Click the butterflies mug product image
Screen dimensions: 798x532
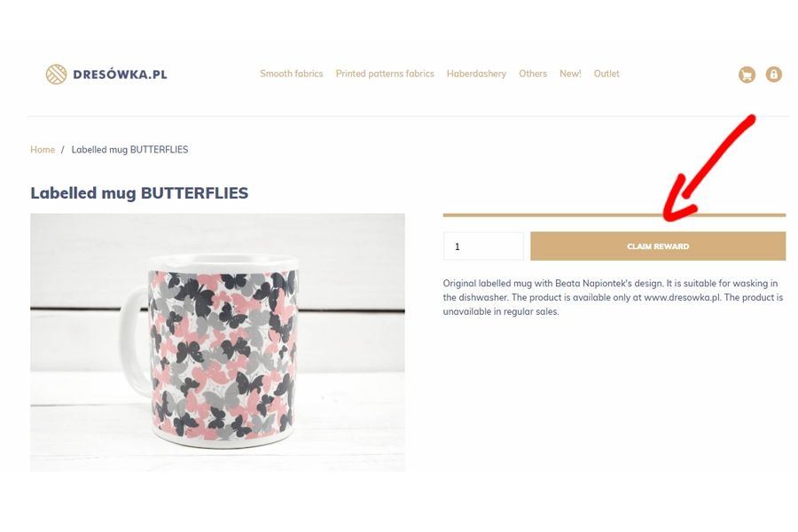point(218,342)
